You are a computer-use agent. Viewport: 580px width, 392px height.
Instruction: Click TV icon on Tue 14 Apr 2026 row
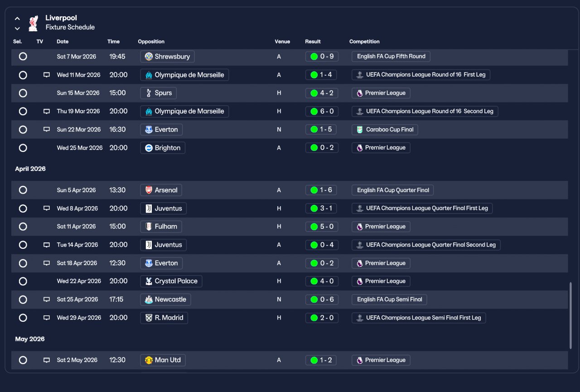tap(46, 245)
